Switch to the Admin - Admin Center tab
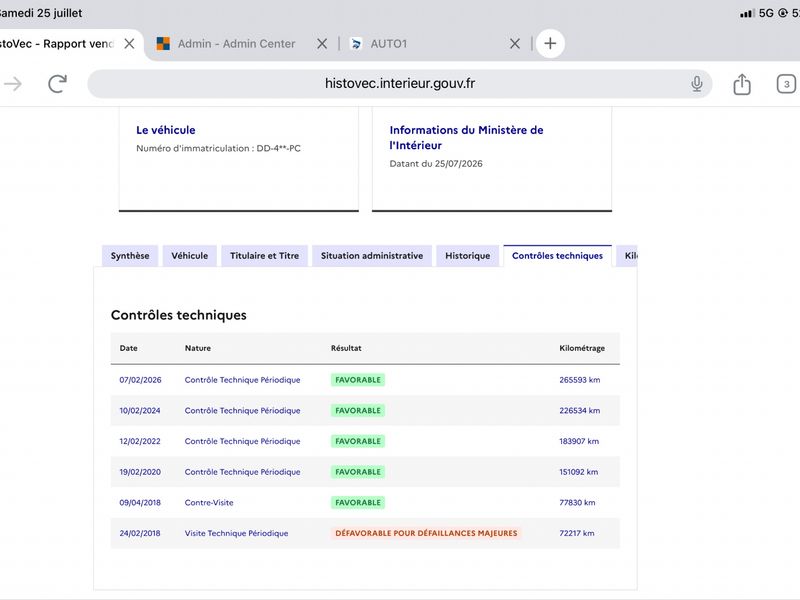The height and width of the screenshot is (600, 800). point(236,44)
